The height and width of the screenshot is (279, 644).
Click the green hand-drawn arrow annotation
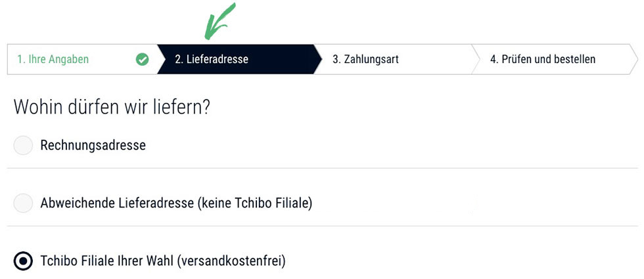[219, 21]
